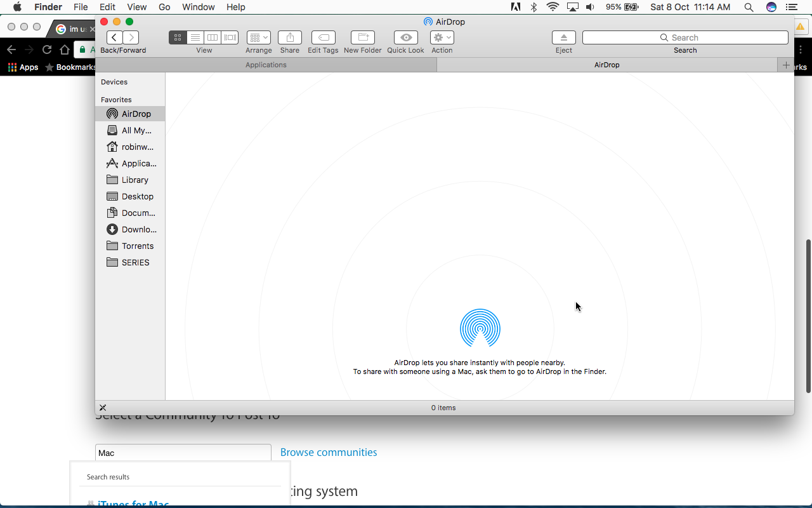Click the Browse communities link
The width and height of the screenshot is (812, 508).
tap(329, 452)
